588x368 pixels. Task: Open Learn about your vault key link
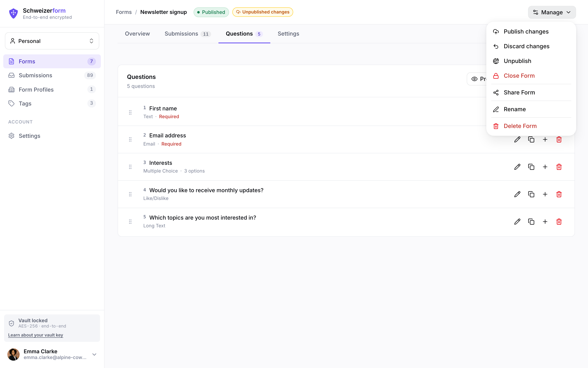tap(36, 335)
